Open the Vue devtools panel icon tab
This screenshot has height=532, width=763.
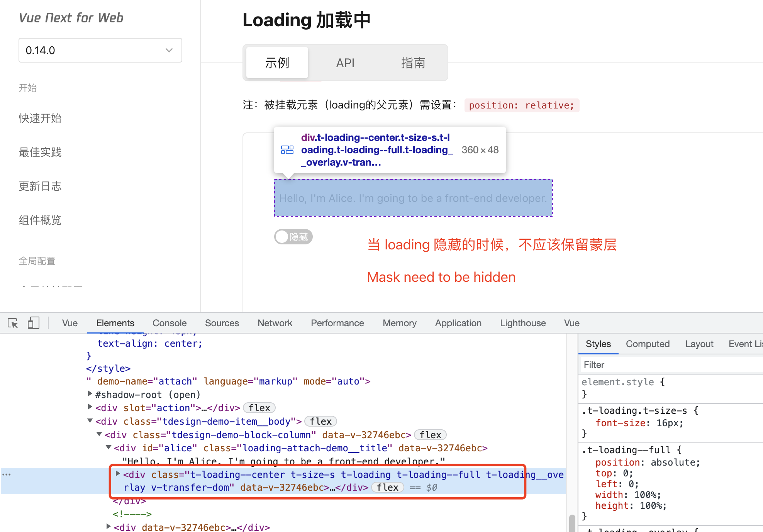[x=70, y=323]
